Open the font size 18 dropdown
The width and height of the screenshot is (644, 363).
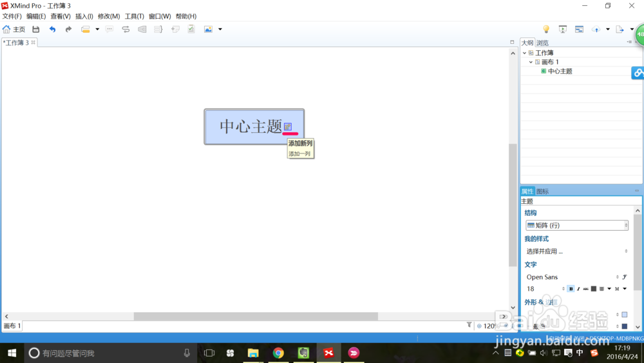coord(545,289)
